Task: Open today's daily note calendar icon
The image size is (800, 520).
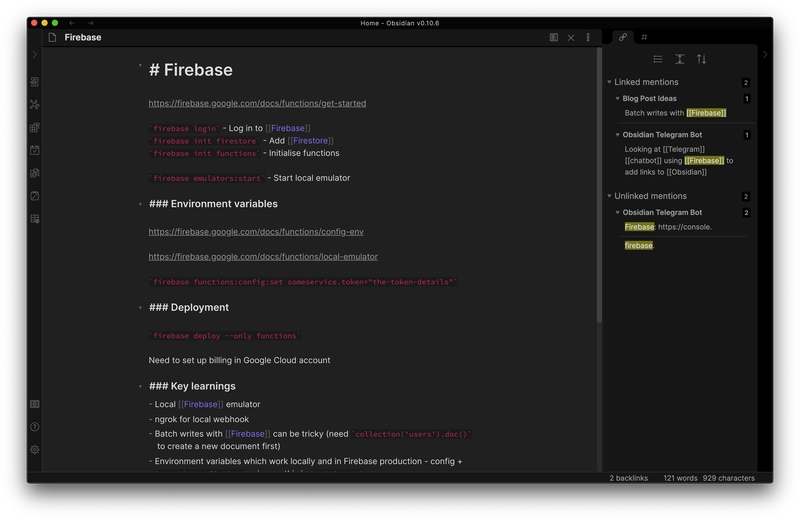Action: point(35,150)
